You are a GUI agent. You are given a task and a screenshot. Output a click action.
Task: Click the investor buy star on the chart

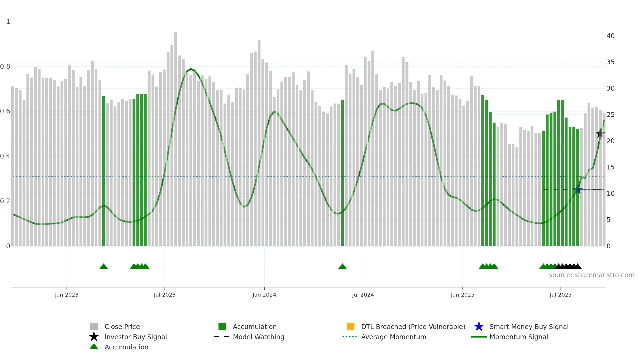coord(600,134)
